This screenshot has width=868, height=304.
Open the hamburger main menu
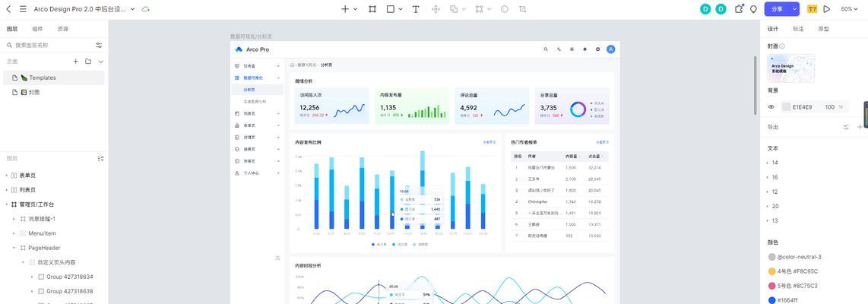pos(23,9)
